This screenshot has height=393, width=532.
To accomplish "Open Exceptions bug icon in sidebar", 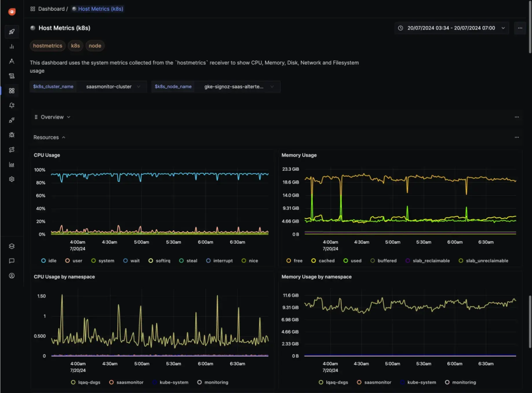I will pos(12,135).
